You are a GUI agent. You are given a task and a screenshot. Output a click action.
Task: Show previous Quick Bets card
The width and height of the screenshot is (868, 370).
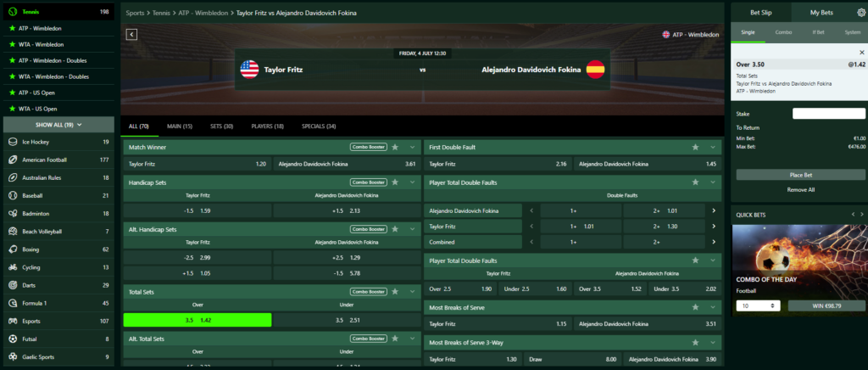point(853,215)
